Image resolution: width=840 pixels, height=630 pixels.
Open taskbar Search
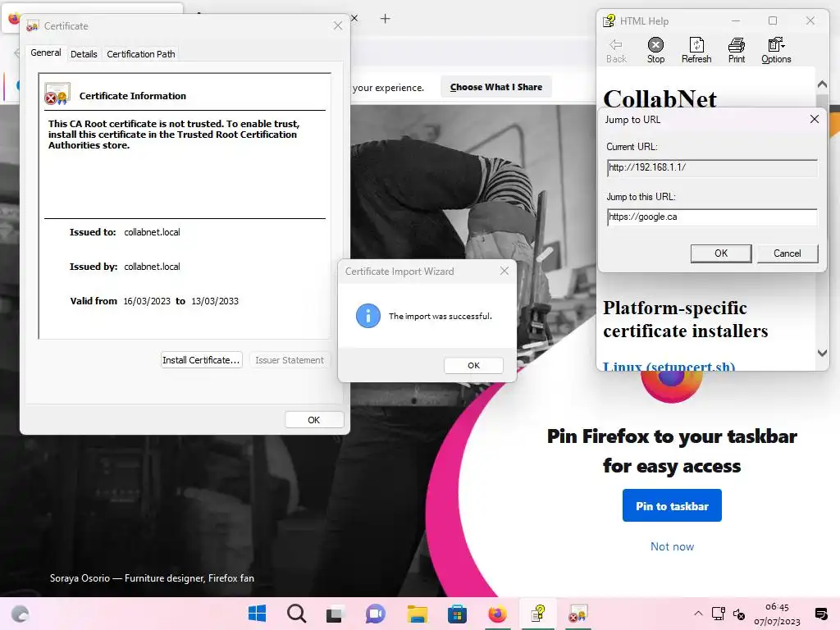[296, 614]
